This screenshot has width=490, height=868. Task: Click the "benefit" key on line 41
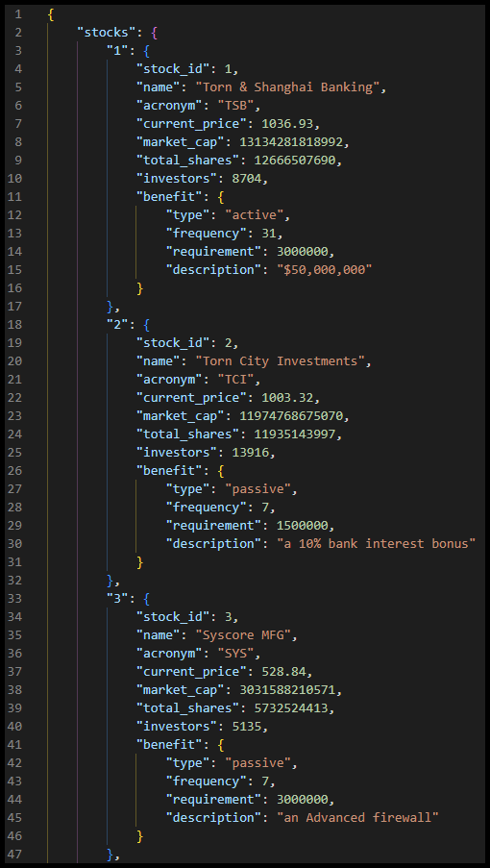169,745
